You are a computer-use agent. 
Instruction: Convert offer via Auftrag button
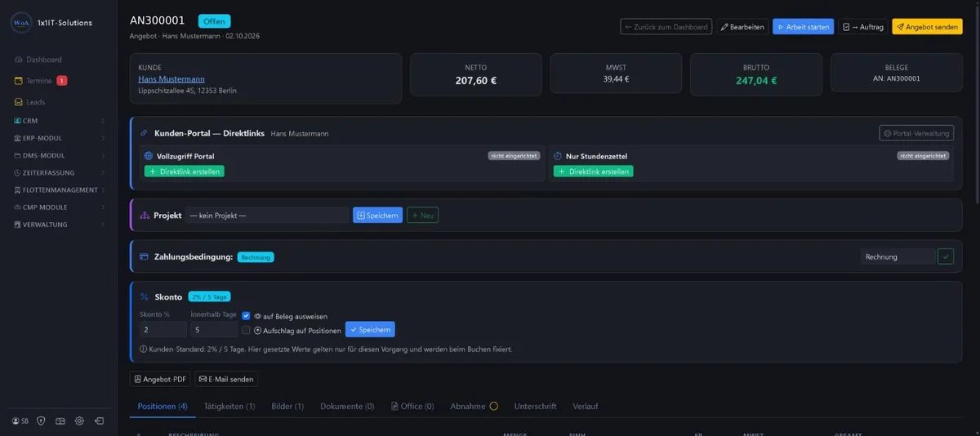pos(863,27)
